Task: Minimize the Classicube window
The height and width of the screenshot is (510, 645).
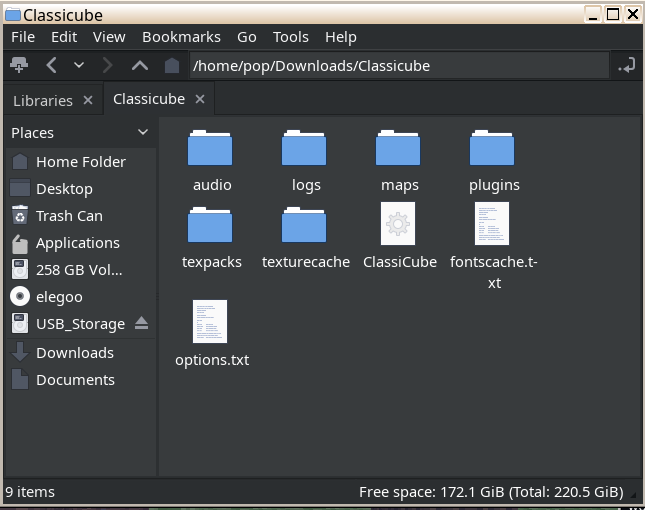Action: pyautogui.click(x=593, y=14)
